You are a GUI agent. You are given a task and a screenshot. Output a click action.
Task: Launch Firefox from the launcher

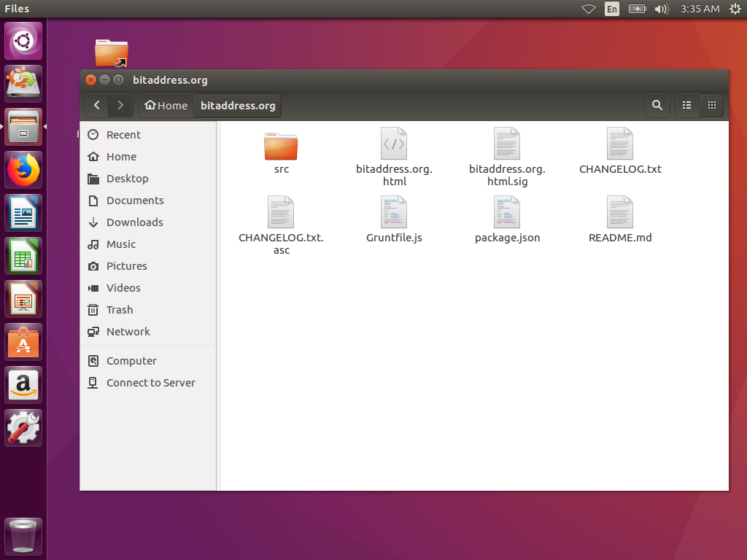click(24, 171)
